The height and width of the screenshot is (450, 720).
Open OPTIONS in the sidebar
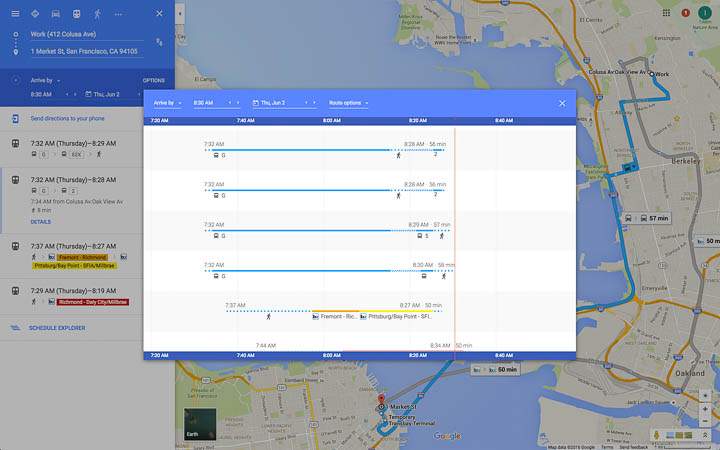click(x=153, y=80)
